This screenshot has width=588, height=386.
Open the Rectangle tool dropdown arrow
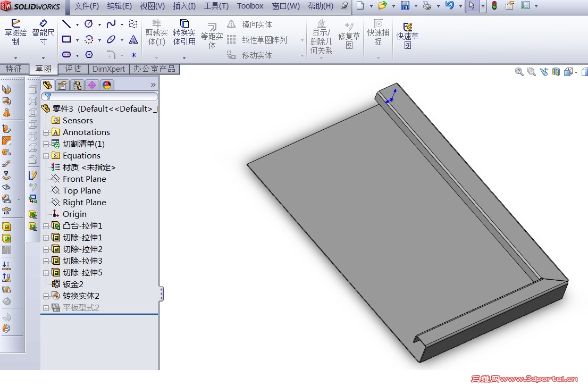[77, 40]
